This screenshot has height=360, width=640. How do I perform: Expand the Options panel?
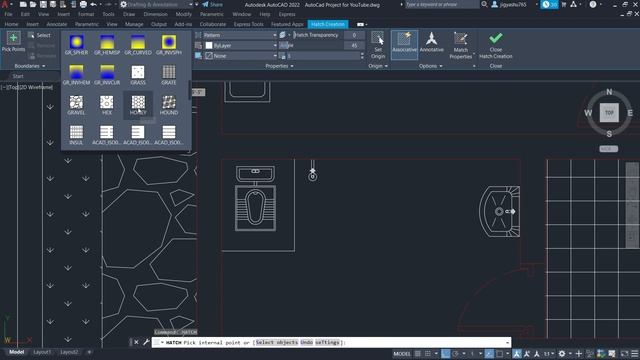(x=431, y=66)
